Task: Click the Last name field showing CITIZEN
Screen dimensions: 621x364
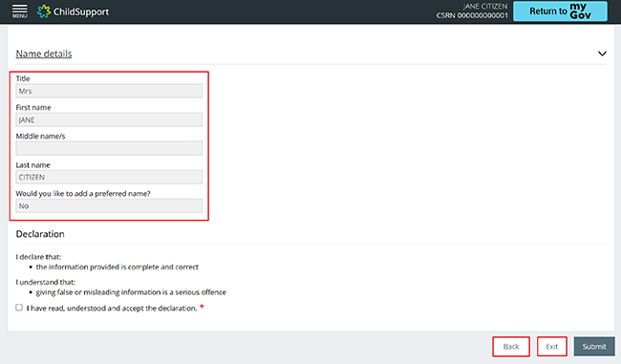Action: (x=109, y=177)
